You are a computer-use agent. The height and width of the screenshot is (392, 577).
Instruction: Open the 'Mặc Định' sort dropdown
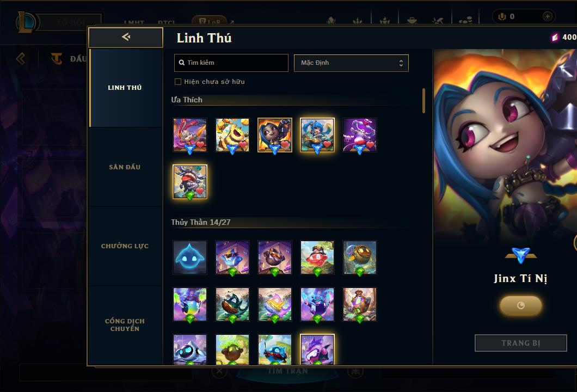[351, 63]
